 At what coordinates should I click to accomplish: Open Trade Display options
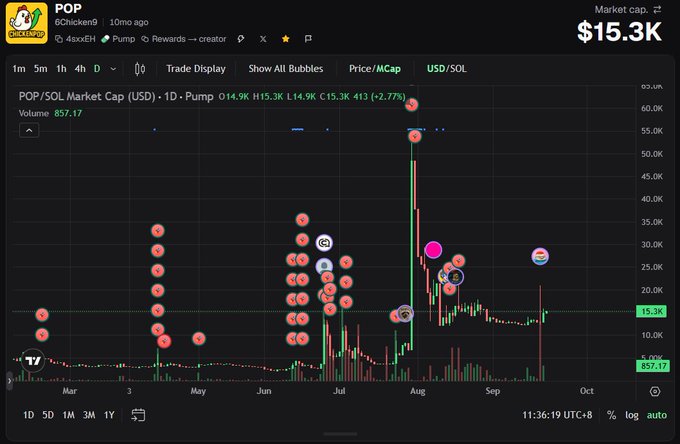tap(196, 69)
